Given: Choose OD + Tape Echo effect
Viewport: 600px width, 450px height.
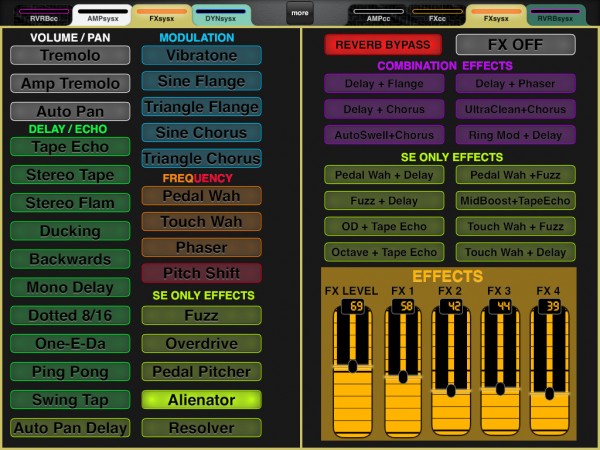Looking at the screenshot, I should 384,226.
